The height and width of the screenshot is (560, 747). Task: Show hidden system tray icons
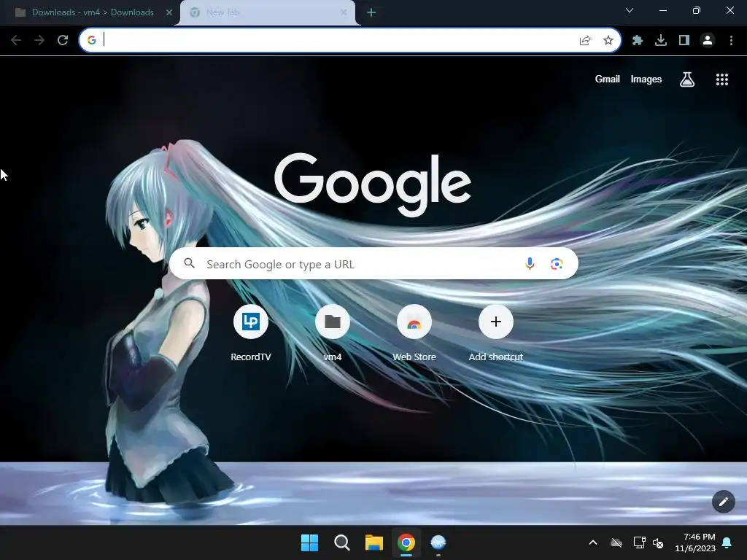click(592, 542)
